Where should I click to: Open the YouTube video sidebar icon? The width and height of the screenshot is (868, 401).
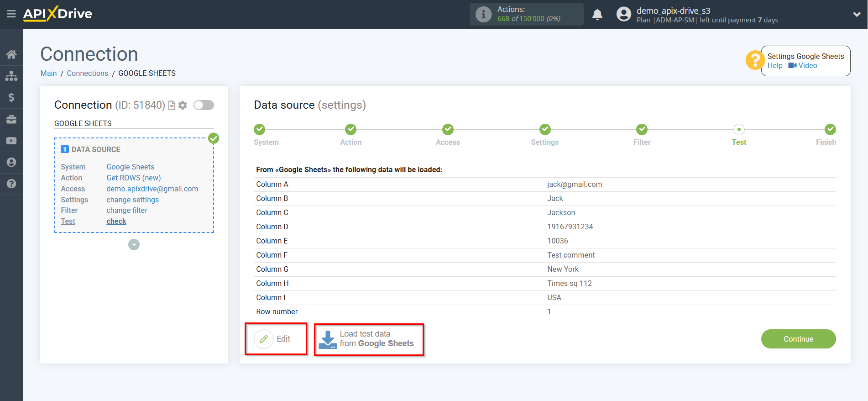(11, 141)
